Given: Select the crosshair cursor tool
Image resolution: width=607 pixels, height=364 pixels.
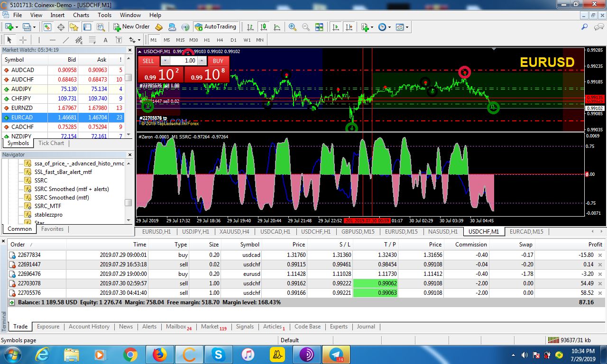Looking at the screenshot, I should [x=22, y=40].
